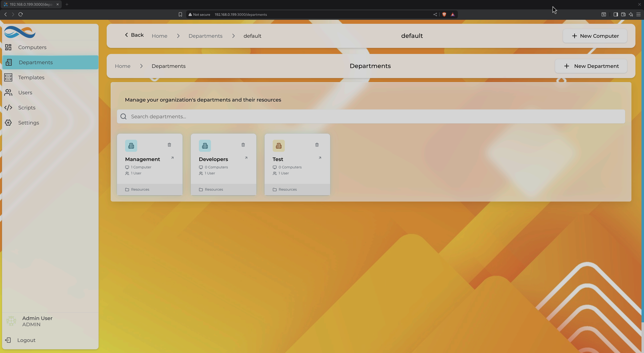Screen dimensions: 644x353
Task: Click the trash icon on Developers card
Action: 243,145
